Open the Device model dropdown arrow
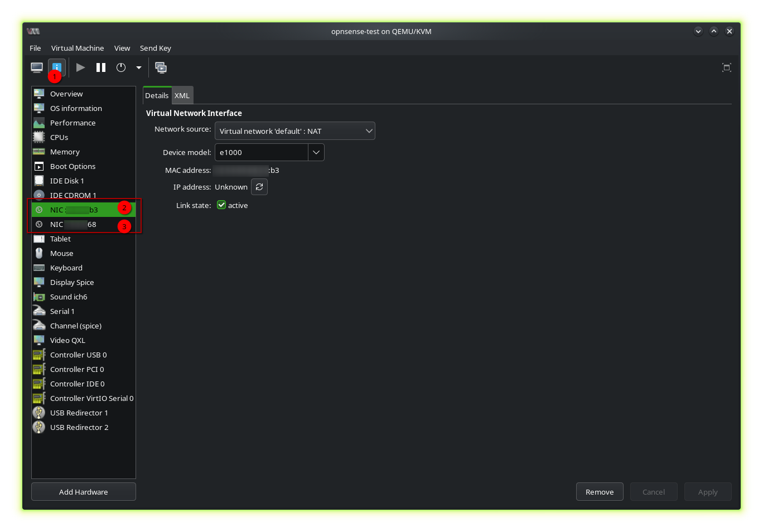The height and width of the screenshot is (532, 763). 316,152
